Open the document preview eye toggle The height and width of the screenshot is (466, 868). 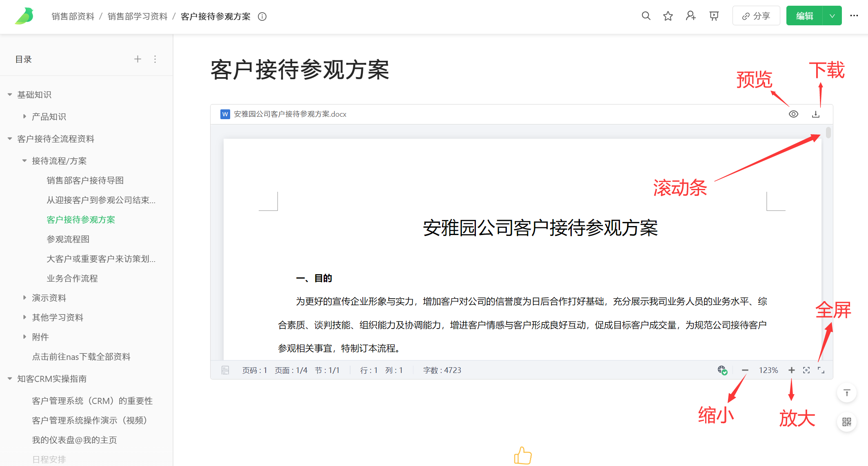click(793, 114)
